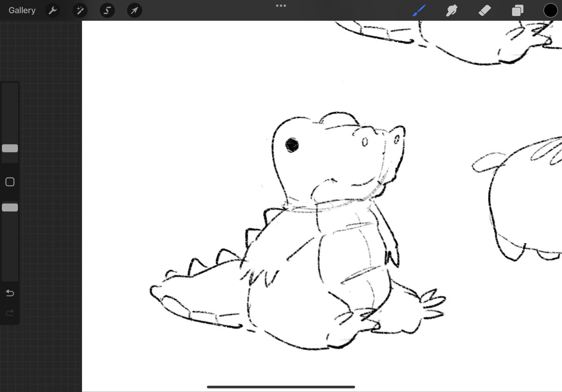Open the Layers panel
Screen dimensions: 562x392
coord(517,10)
